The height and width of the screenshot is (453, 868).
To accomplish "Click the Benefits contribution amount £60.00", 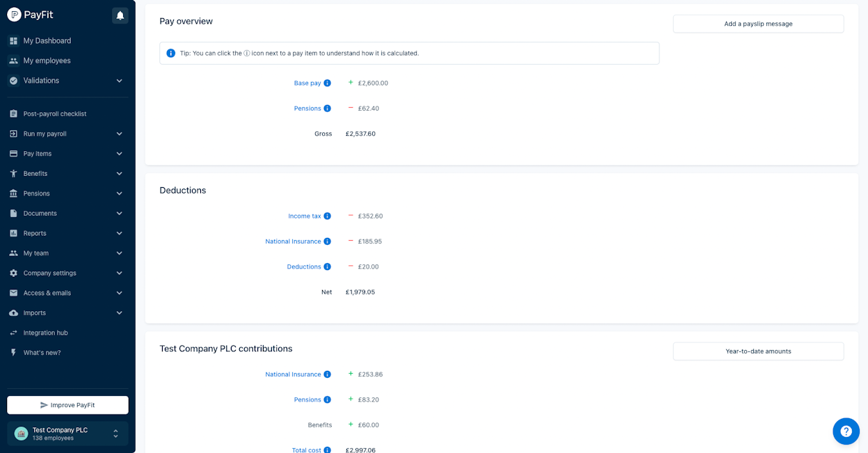I will (369, 425).
